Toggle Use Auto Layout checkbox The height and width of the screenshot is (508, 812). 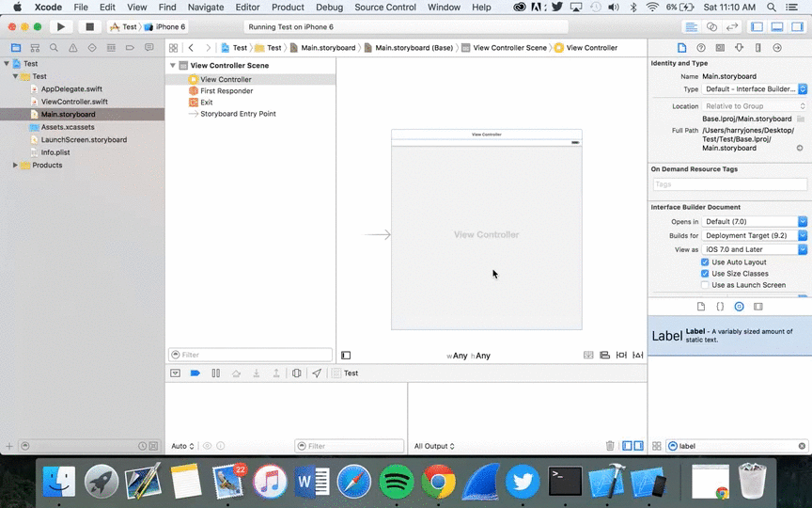705,262
